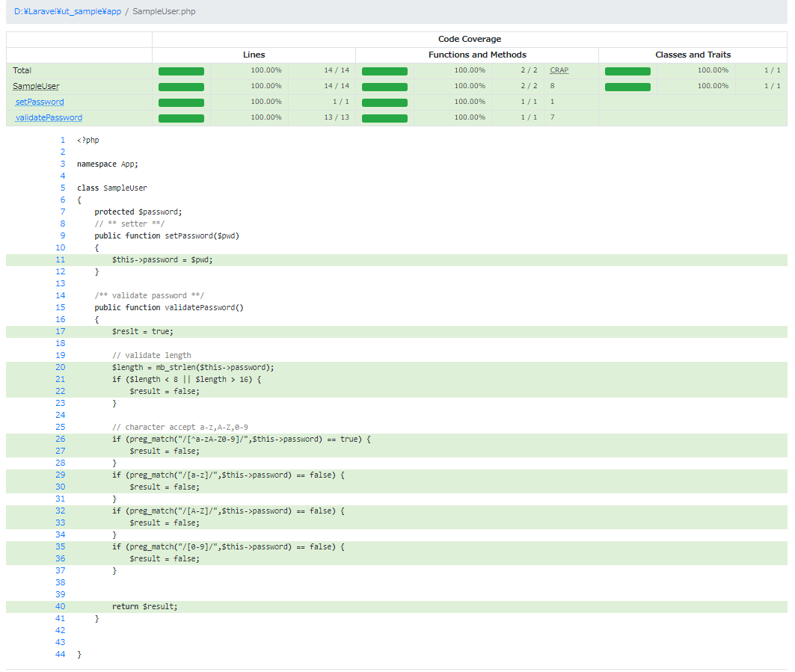Click line number 15 link

click(61, 308)
